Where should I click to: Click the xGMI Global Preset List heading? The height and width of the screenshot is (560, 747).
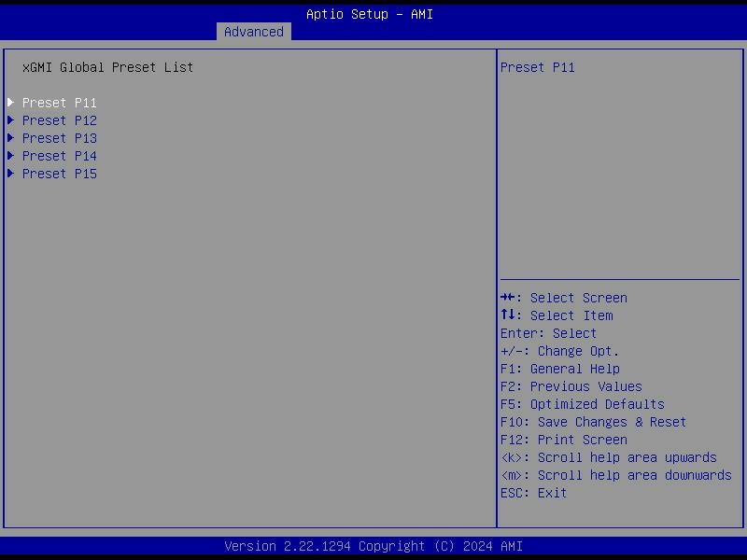(x=107, y=67)
